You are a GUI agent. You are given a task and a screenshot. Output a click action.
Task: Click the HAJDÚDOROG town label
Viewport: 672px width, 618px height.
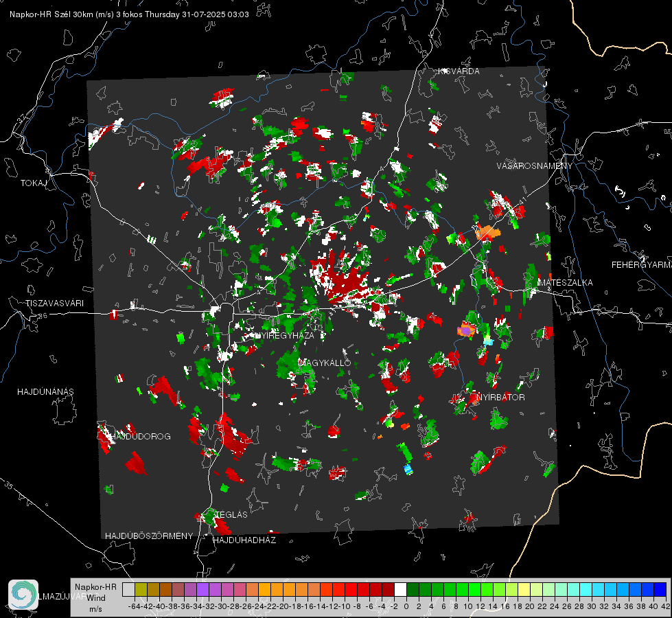point(141,436)
